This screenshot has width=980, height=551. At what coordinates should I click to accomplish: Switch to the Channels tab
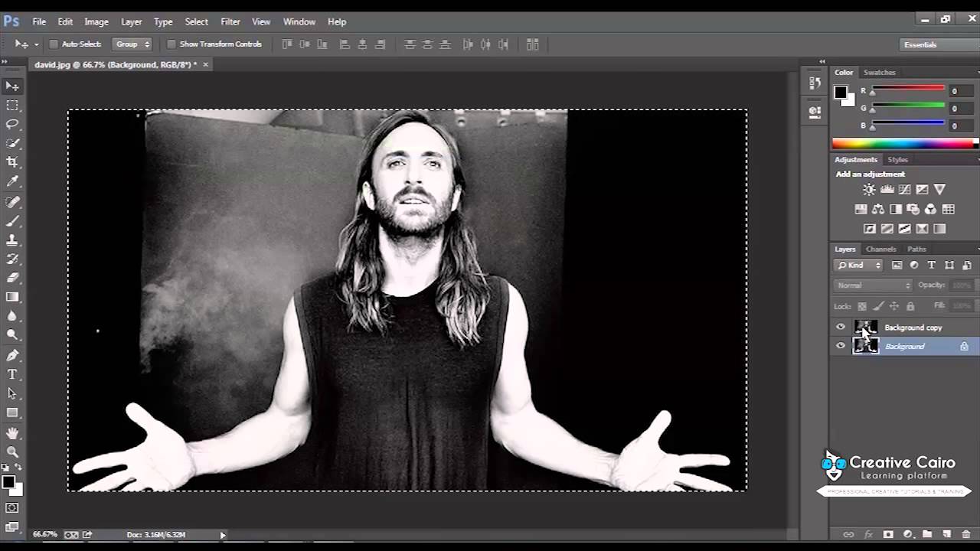click(x=880, y=249)
